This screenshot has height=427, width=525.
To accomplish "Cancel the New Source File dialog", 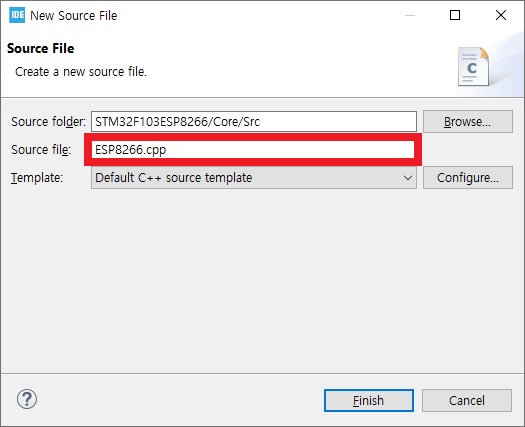I will (467, 401).
